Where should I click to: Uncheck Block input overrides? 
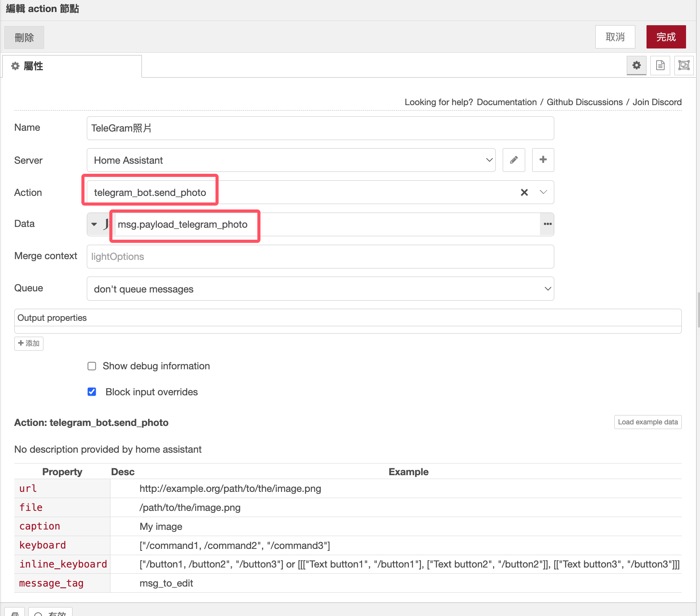point(92,392)
